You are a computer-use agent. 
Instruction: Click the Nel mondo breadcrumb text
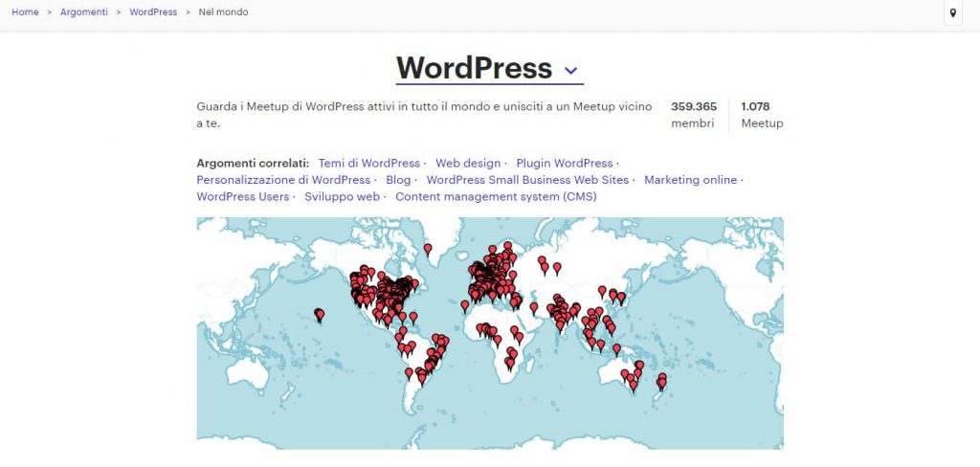(223, 11)
